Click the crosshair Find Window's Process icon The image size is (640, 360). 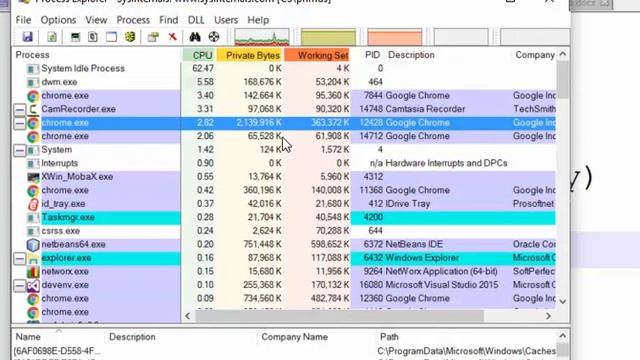click(214, 37)
